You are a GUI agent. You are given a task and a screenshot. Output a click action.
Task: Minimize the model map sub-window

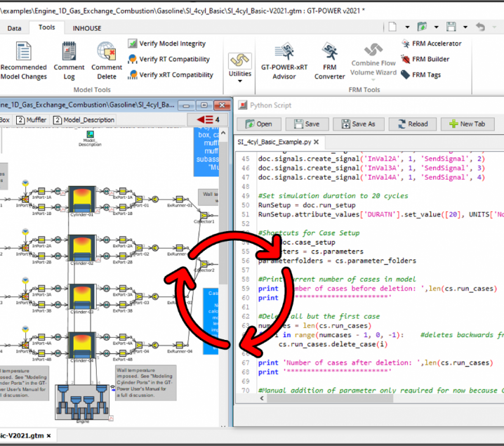(x=186, y=105)
